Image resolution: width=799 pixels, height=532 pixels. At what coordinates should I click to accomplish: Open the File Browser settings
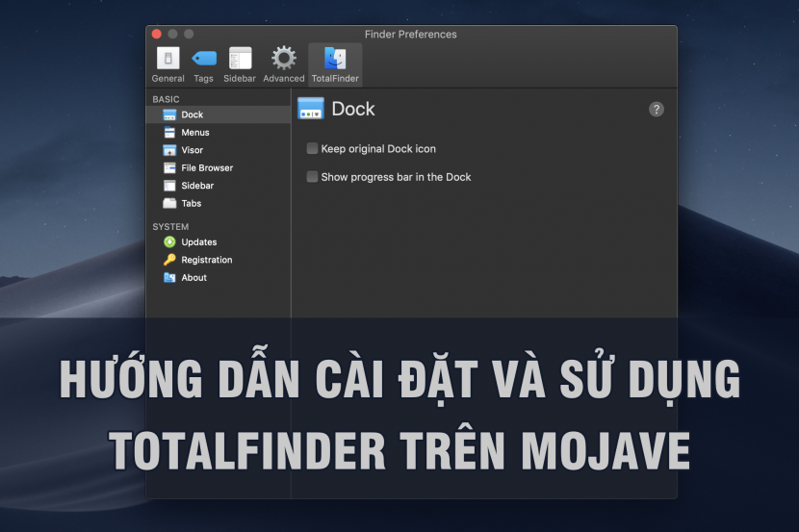pyautogui.click(x=206, y=167)
